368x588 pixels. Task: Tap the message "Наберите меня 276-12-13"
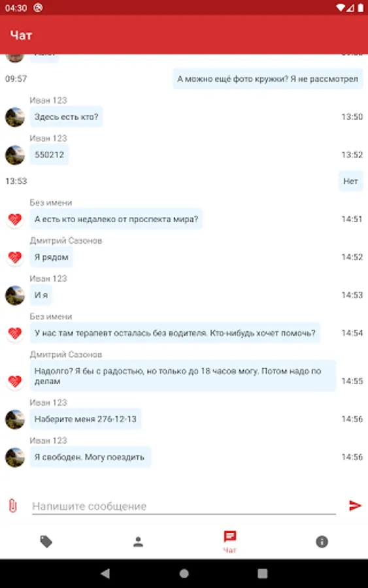coord(86,419)
